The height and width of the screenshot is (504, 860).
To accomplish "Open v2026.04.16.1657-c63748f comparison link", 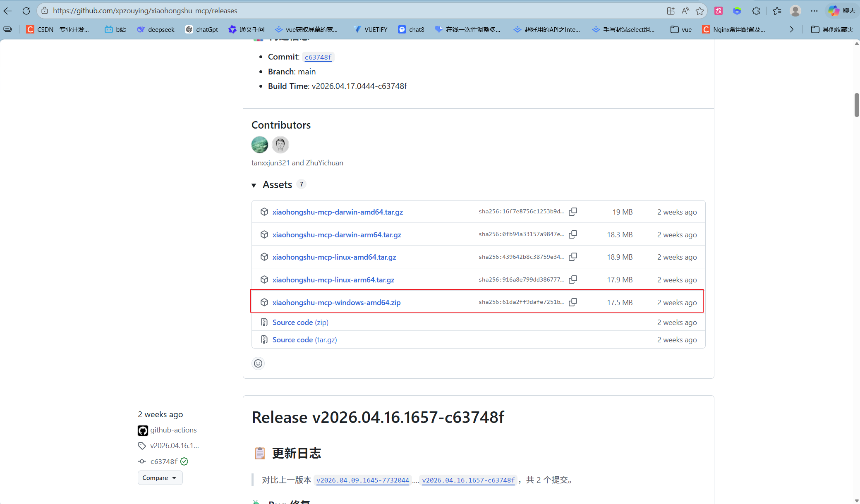I will (468, 480).
